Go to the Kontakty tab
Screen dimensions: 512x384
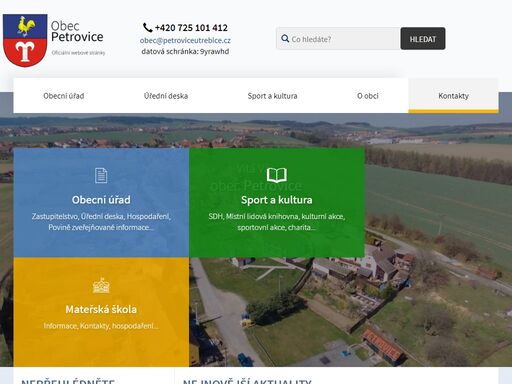coord(453,96)
